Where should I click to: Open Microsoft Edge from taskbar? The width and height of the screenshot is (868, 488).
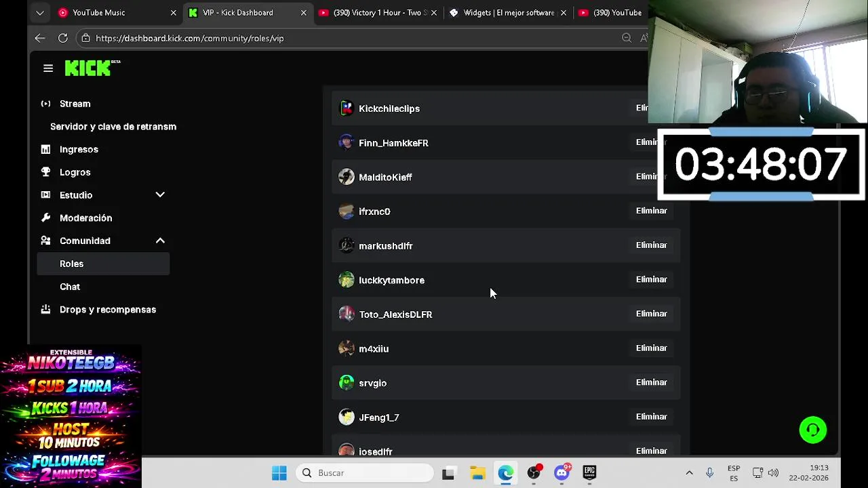[506, 473]
